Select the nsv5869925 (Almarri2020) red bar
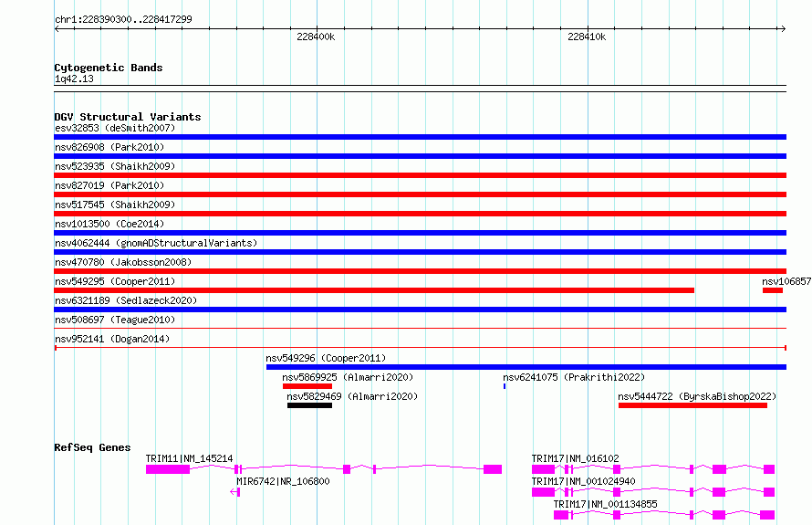 [307, 386]
